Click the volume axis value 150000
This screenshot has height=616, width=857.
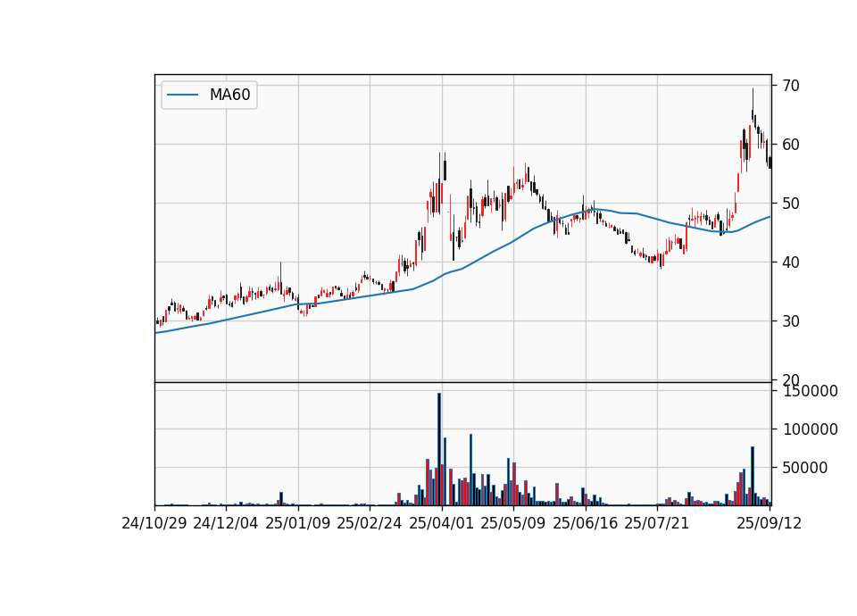pos(811,391)
